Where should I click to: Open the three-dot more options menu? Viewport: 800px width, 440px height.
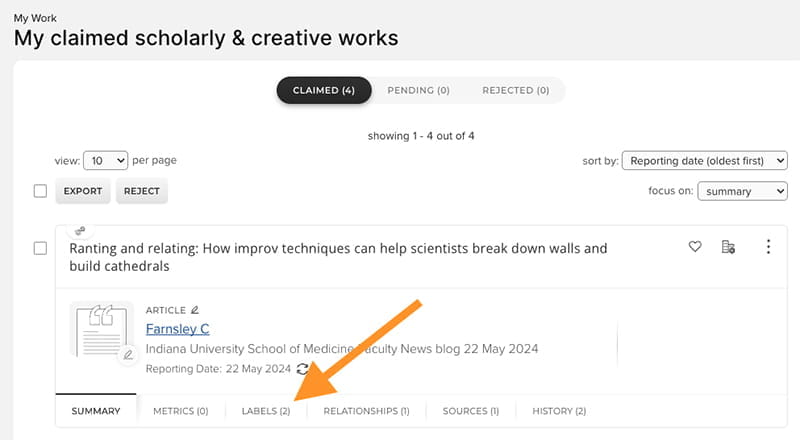[768, 247]
